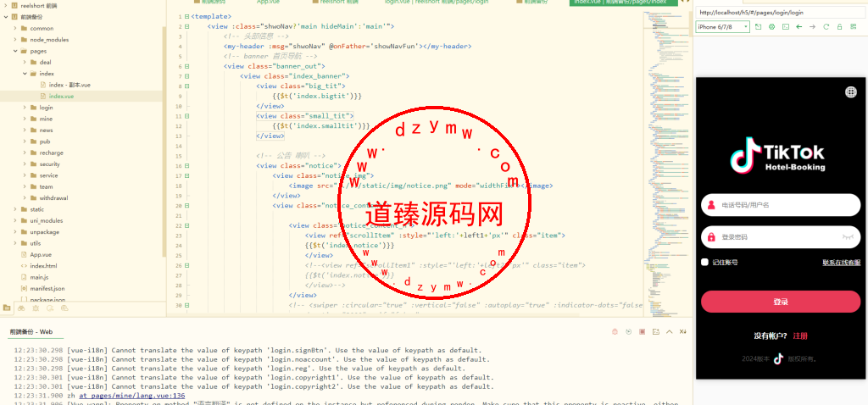Screen dimensions: 868x405
Task: Open the preview console terminal icon
Action: point(786,26)
